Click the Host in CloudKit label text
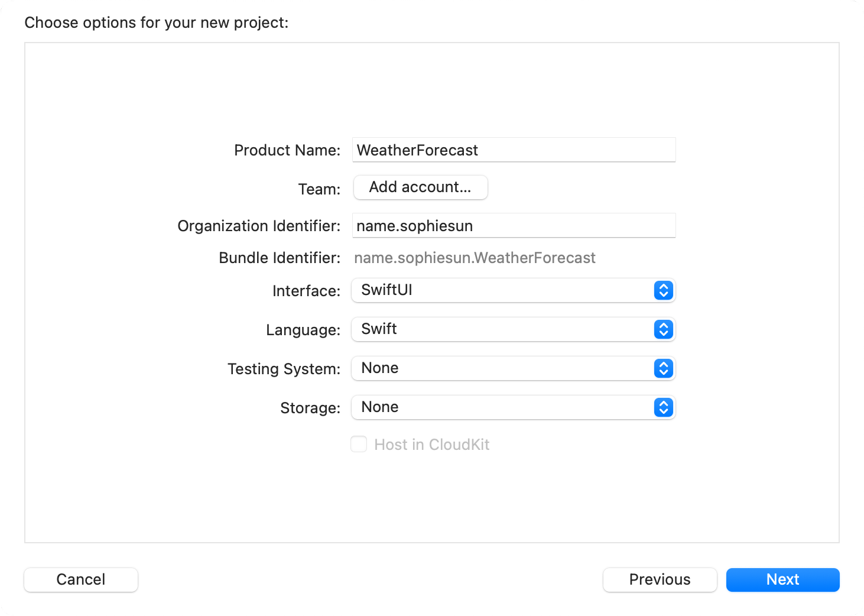 431,445
